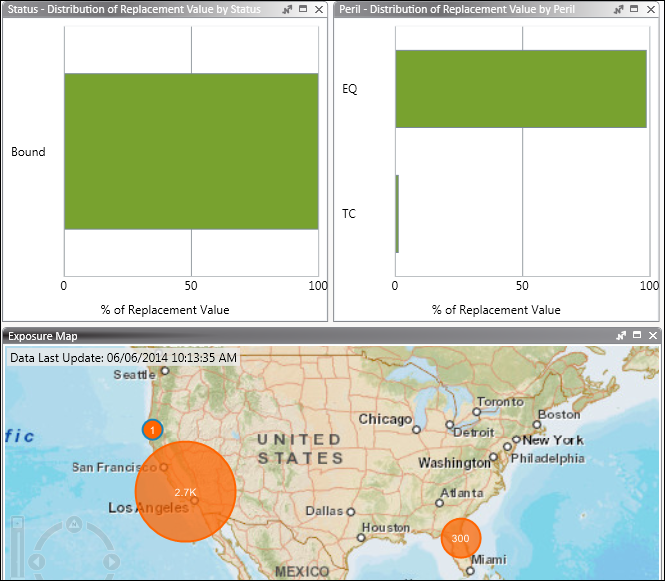Pan the map right with arrow
The image size is (665, 581).
click(x=110, y=562)
